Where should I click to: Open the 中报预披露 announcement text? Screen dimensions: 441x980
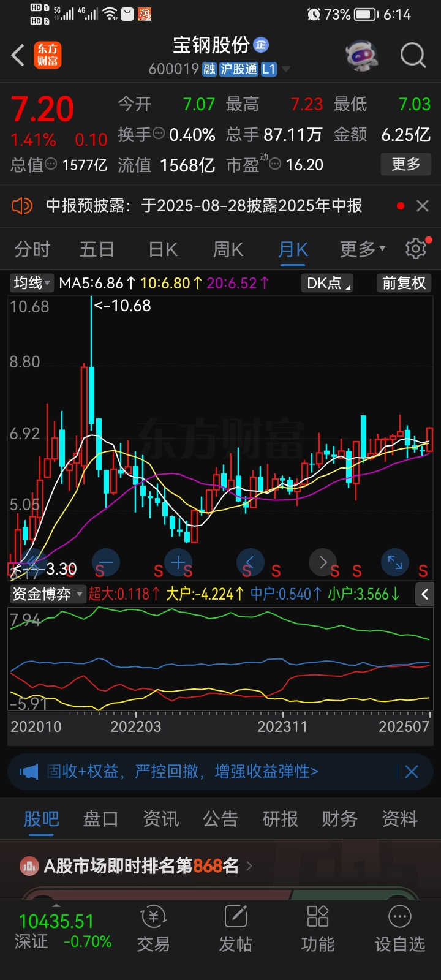204,206
